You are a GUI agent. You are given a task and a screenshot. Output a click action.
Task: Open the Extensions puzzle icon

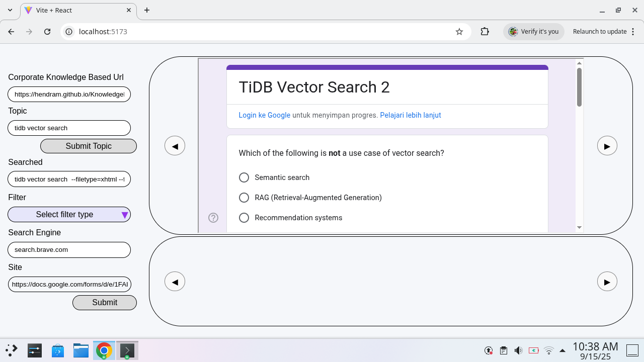(485, 32)
